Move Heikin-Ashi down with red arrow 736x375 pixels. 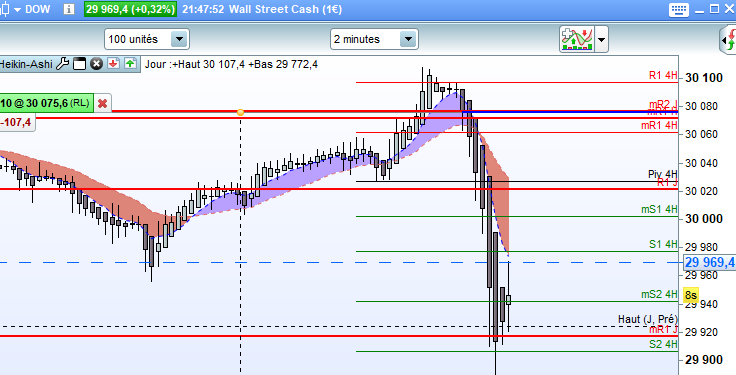(113, 64)
